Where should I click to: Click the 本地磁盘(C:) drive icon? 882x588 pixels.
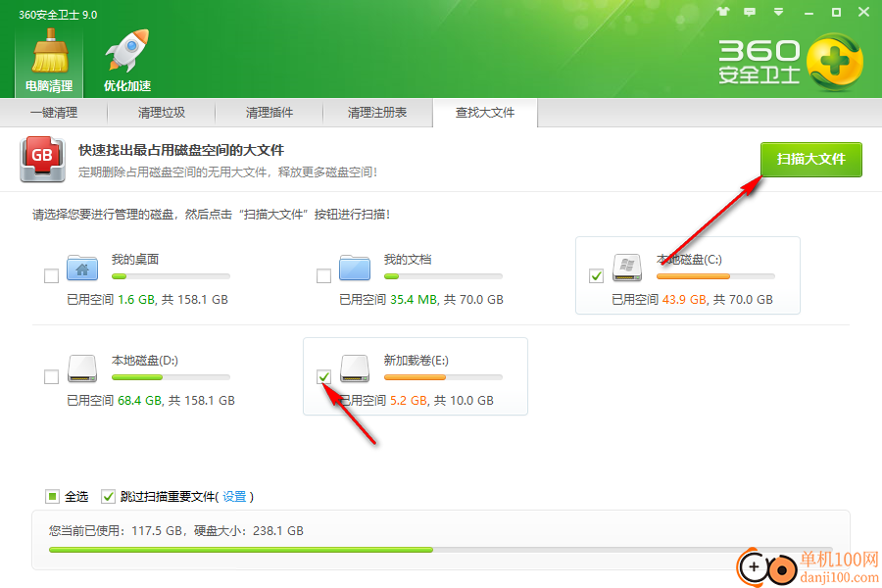click(627, 268)
